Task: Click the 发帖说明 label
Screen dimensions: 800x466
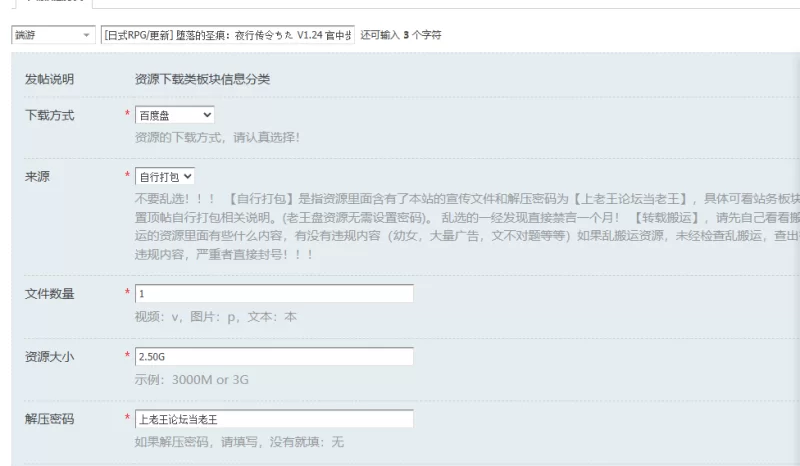Action: (x=49, y=79)
